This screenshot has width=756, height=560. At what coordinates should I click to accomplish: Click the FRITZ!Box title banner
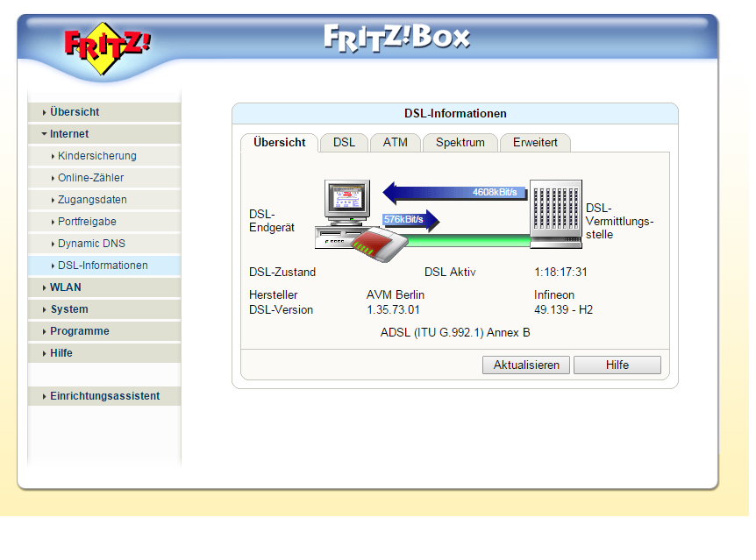[x=396, y=38]
